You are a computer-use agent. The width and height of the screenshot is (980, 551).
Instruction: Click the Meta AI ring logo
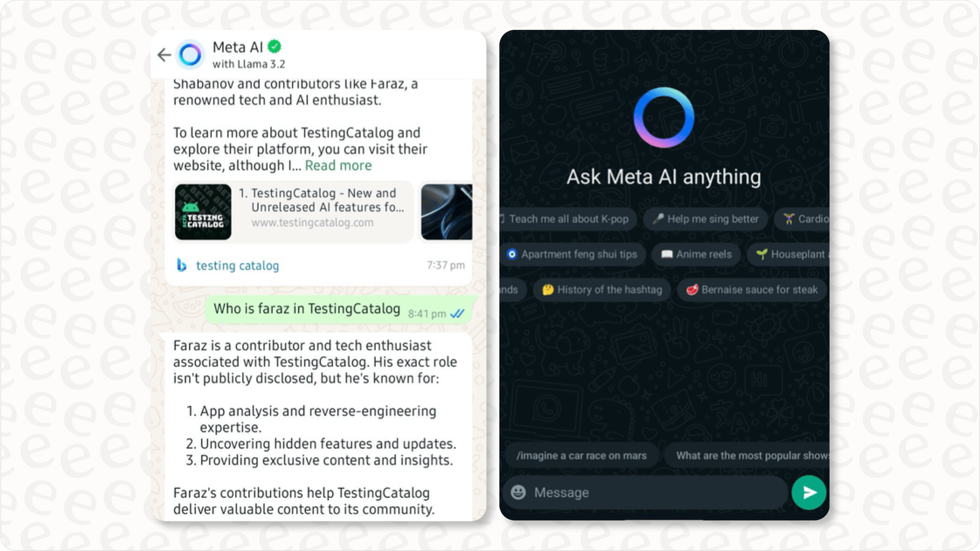click(664, 117)
